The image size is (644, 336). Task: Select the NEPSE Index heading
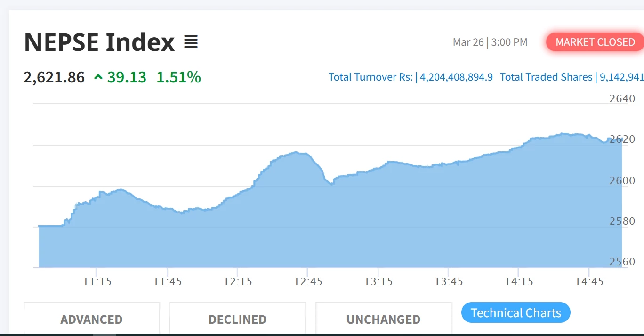coord(99,42)
